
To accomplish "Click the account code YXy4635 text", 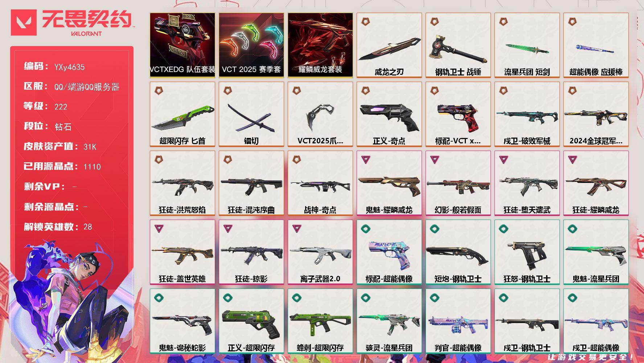I will tap(69, 67).
